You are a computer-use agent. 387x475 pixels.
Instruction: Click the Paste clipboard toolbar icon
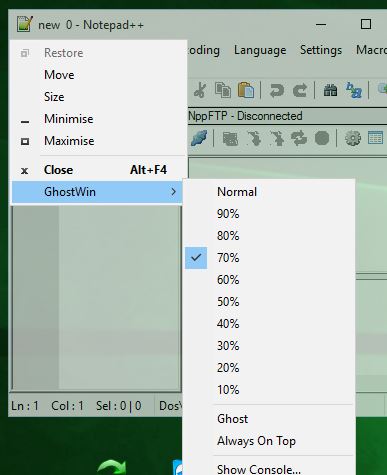(246, 90)
